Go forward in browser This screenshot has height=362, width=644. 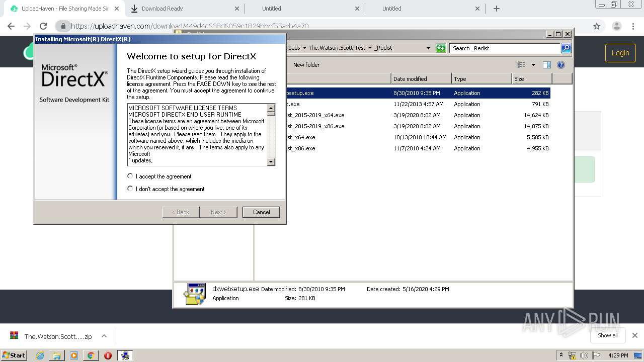pyautogui.click(x=27, y=26)
